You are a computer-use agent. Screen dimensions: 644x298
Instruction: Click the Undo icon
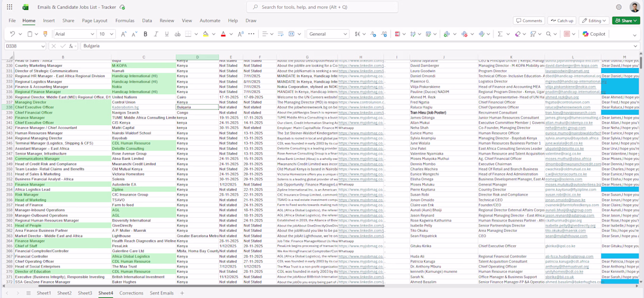12,34
